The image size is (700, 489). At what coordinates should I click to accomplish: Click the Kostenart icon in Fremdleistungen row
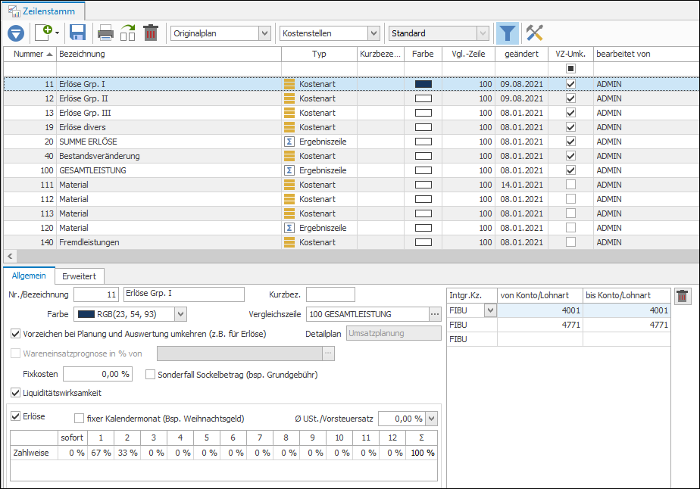(289, 242)
